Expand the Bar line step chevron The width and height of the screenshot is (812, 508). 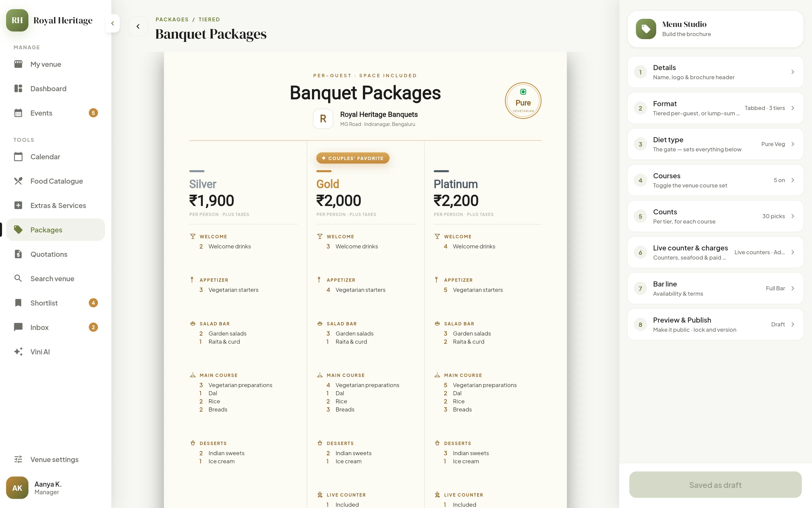[x=792, y=288]
